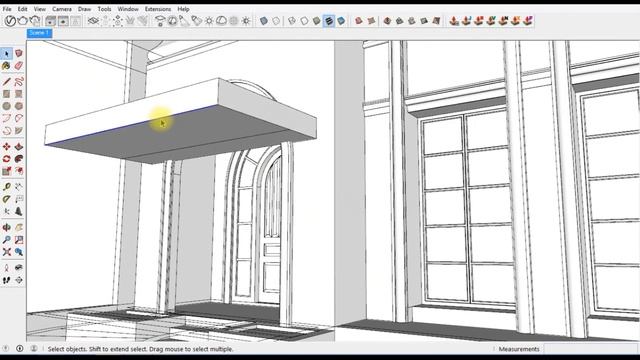This screenshot has width=640, height=360.
Task: Select the Arc tool
Action: point(7,118)
